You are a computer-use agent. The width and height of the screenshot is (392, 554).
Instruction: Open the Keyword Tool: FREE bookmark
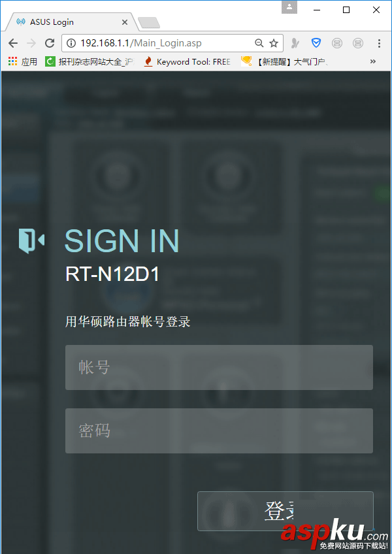tap(188, 62)
